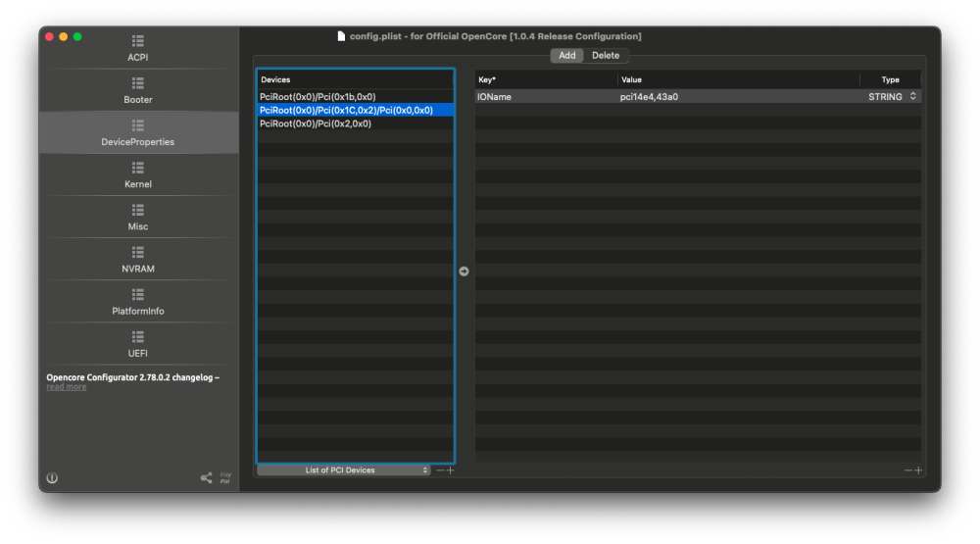Viewport: 980px width, 544px height.
Task: Open the ACPI section
Action: tap(137, 48)
